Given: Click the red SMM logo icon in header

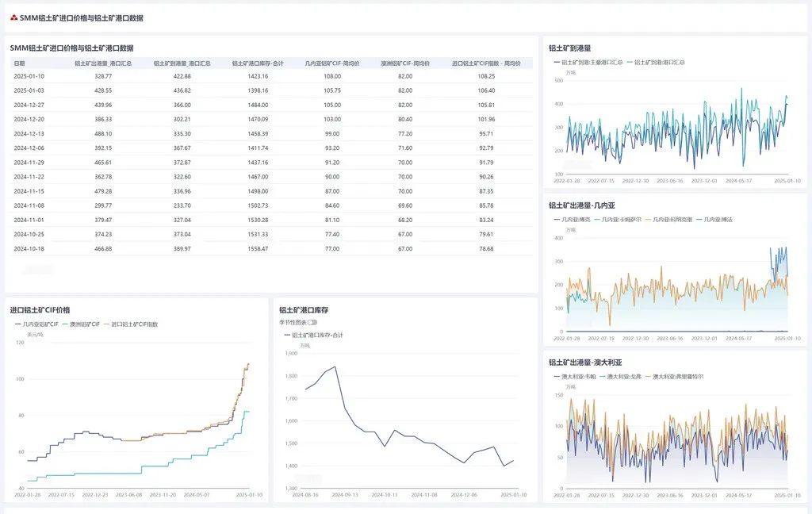Looking at the screenshot, I should (14, 17).
